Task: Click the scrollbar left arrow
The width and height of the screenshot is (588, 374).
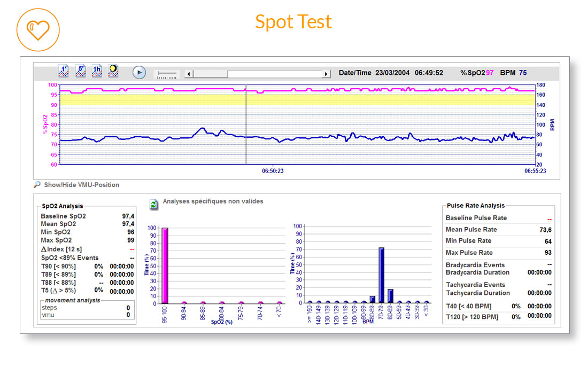Action: pyautogui.click(x=189, y=74)
